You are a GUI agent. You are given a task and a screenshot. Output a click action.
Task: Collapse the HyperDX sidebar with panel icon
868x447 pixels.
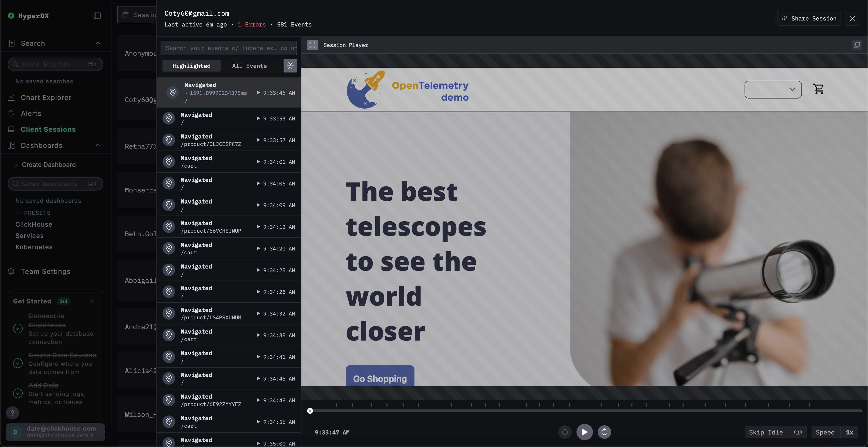point(97,16)
